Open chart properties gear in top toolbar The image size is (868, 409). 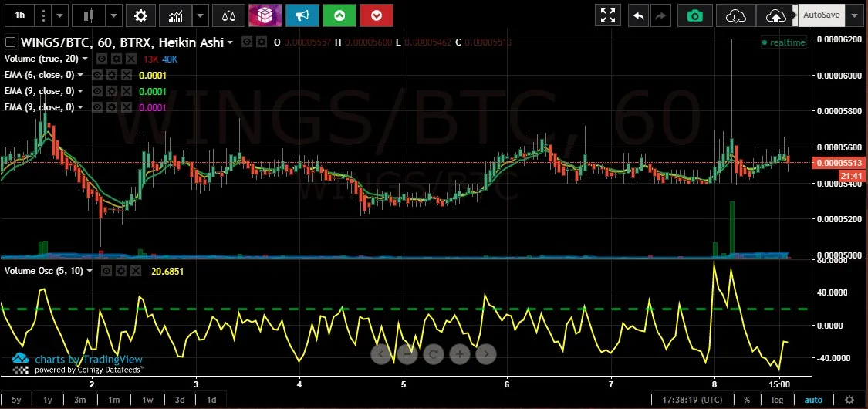click(140, 15)
